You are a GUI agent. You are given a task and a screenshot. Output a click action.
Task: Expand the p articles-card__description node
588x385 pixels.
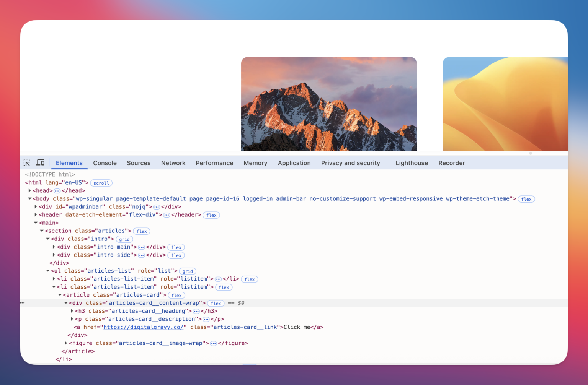[72, 319]
